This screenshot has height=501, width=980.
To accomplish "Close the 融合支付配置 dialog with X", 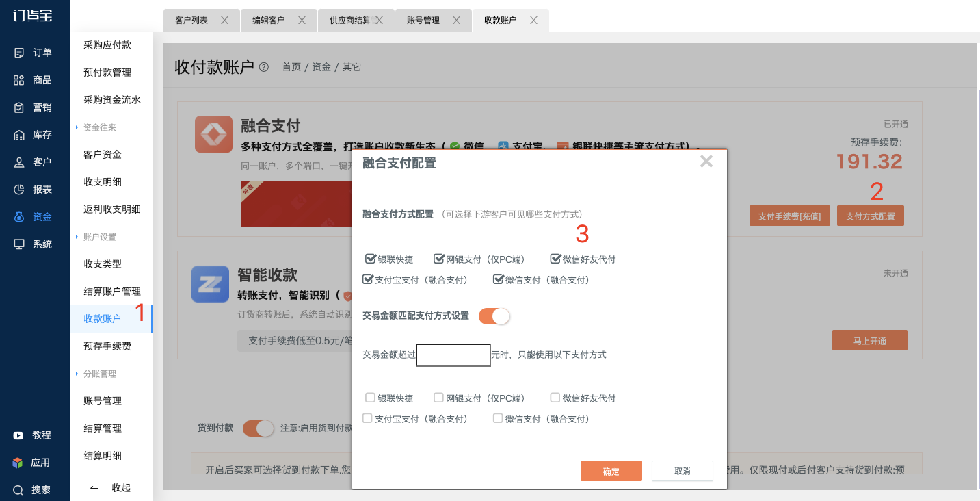I will [706, 162].
